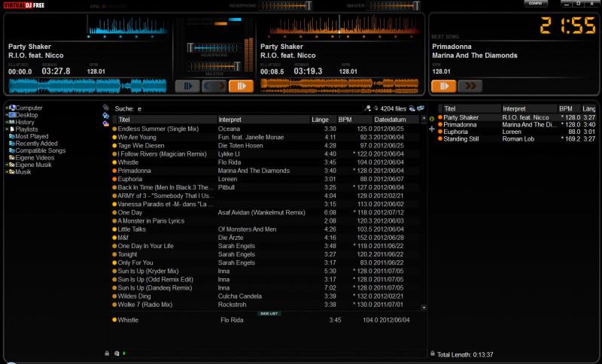Select the Most Played playlist
Viewport: 602px width, 364px height.
tap(32, 136)
